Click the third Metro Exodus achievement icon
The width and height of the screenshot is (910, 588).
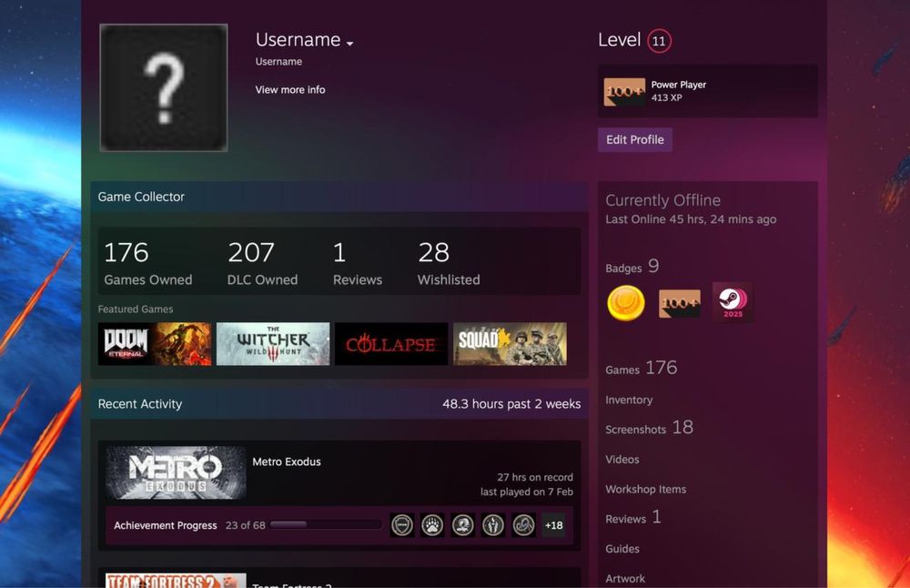[x=463, y=525]
